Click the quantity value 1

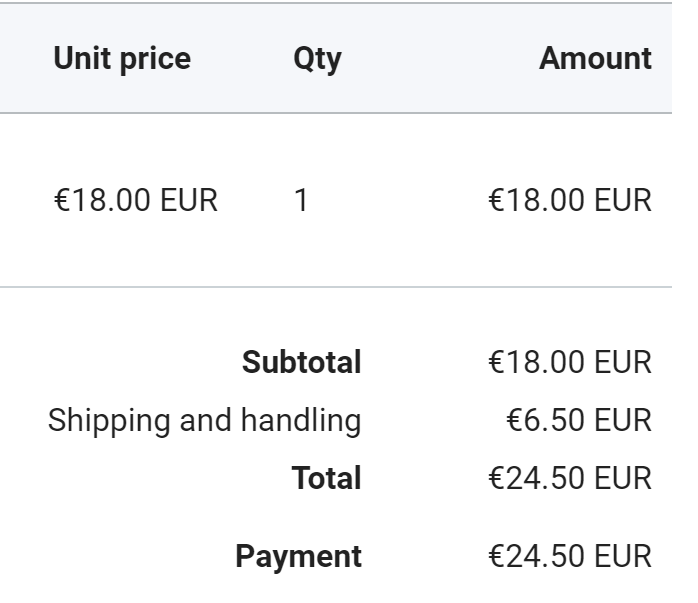click(301, 200)
